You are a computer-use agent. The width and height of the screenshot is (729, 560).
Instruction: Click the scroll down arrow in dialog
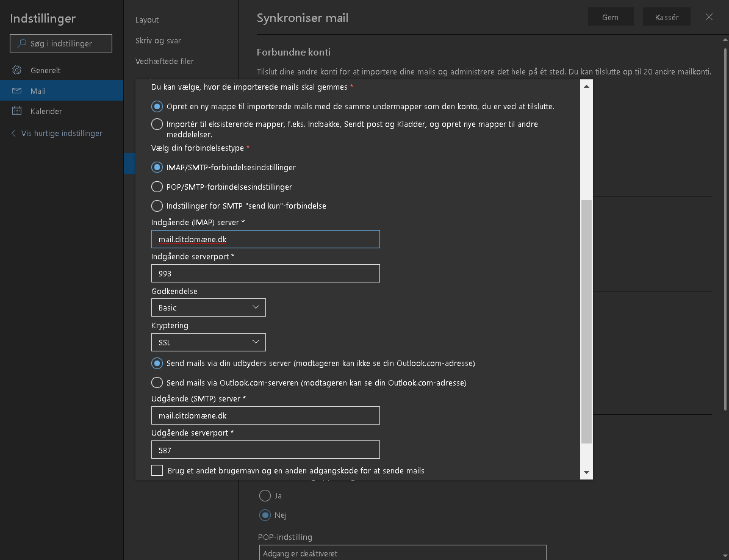[x=586, y=472]
